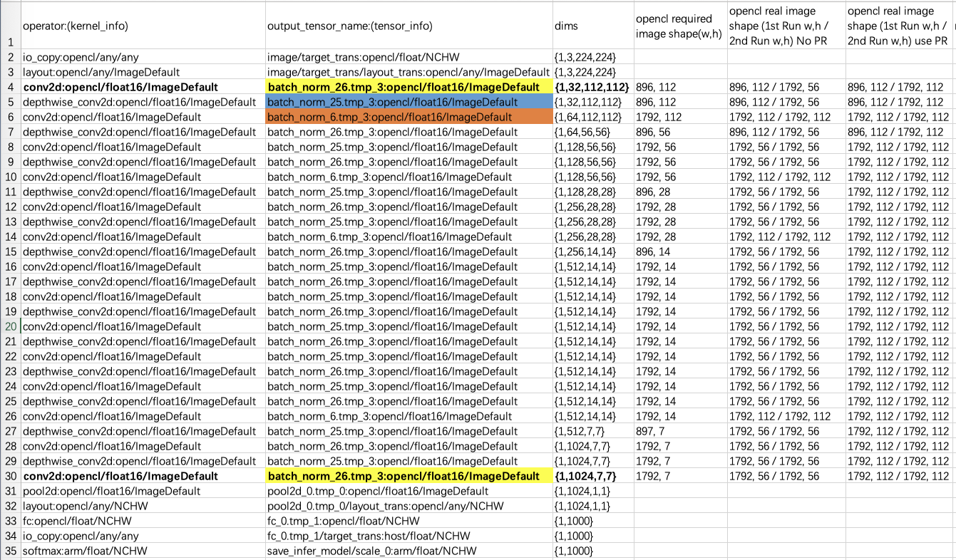Select the batch_norm_6.tmp_3 tensor cell in row 14

408,237
